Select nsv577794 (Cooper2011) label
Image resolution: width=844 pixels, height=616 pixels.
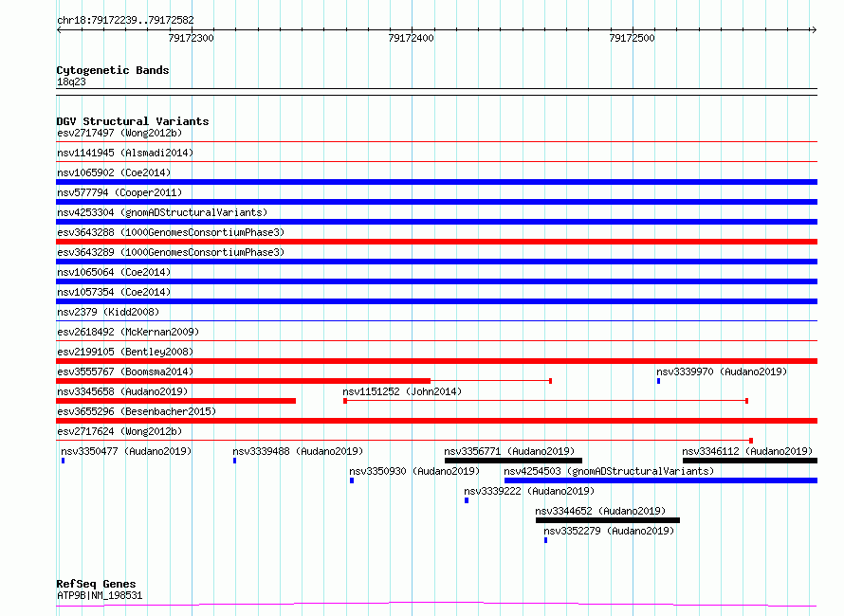[x=119, y=192]
